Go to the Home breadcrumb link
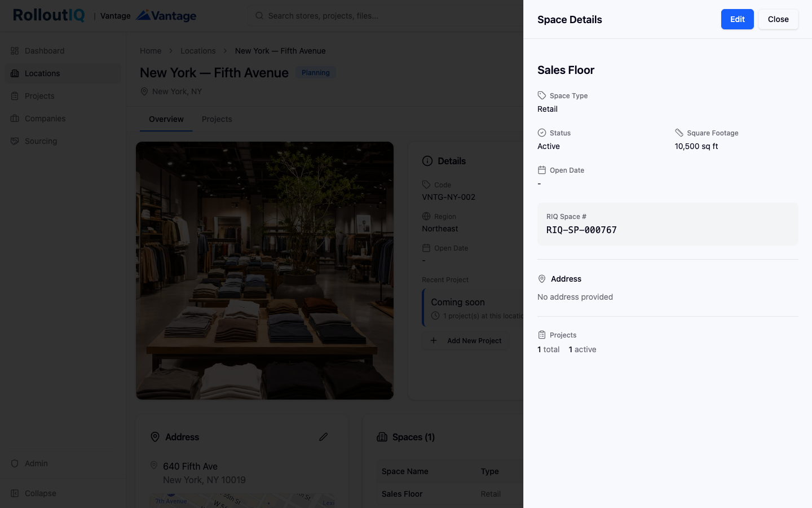The image size is (812, 508). (151, 51)
